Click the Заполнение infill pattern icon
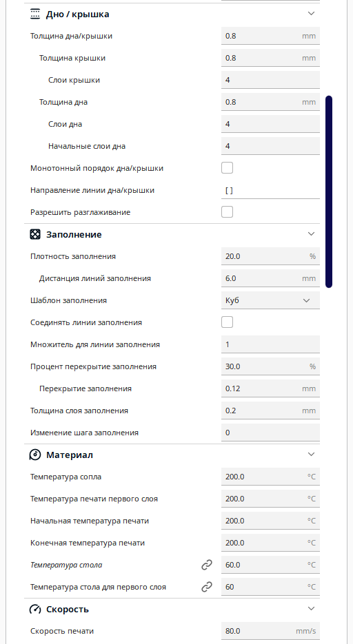This screenshot has height=644, width=353. pyautogui.click(x=35, y=234)
